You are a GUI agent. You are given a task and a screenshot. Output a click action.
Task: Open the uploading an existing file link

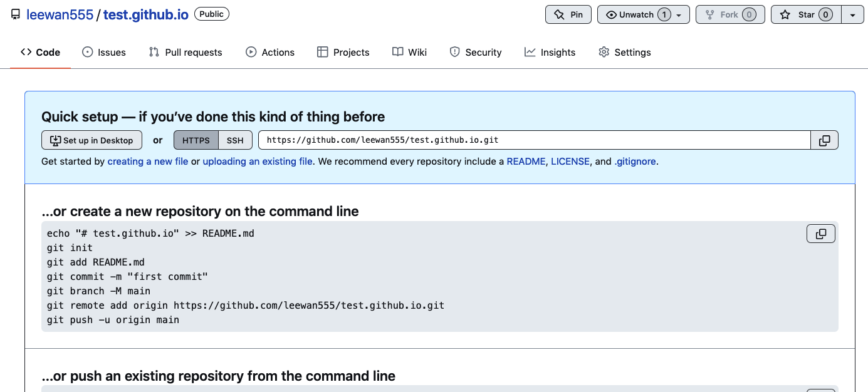(258, 162)
